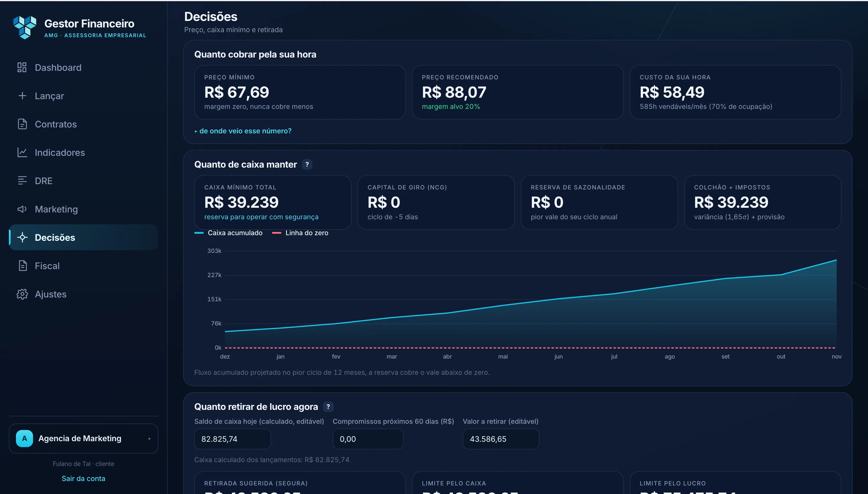Viewport: 868px width, 494px height.
Task: Click the Indicadores chart icon
Action: [22, 152]
